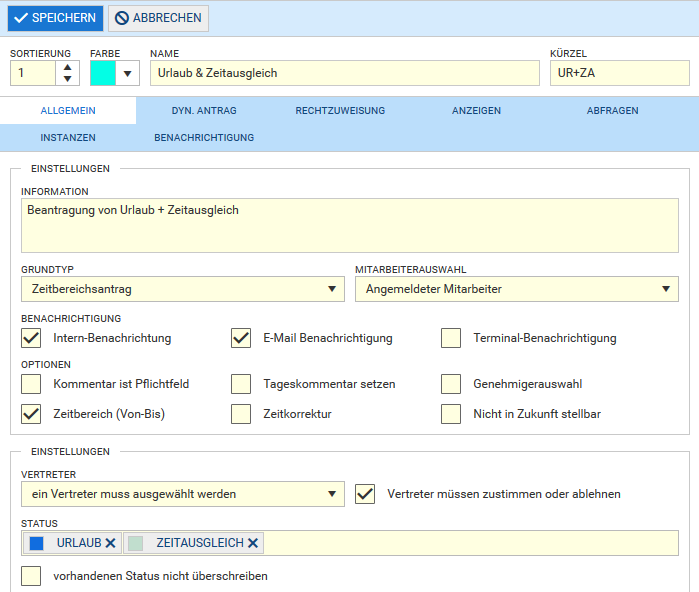Open the Instanzen tab
Screen dimensions: 699x592
[68, 138]
